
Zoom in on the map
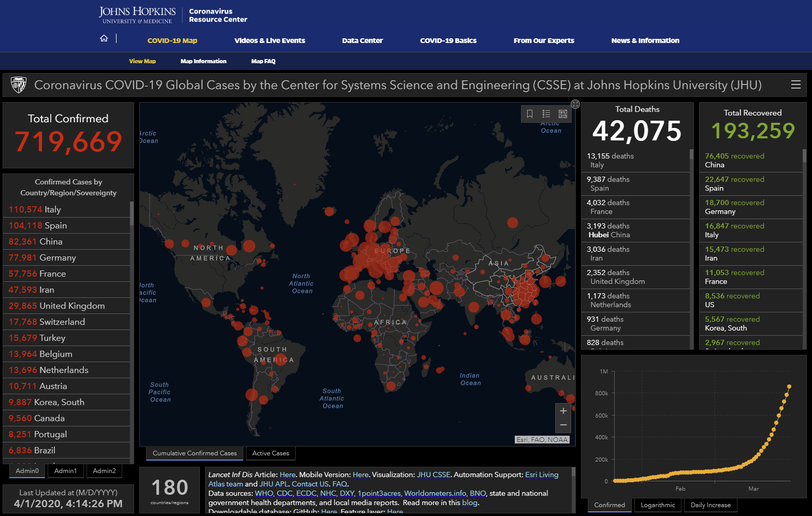[x=563, y=411]
